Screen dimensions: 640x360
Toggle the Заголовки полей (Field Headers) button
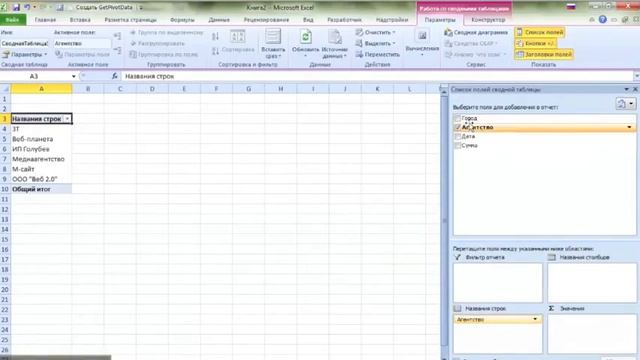(544, 54)
